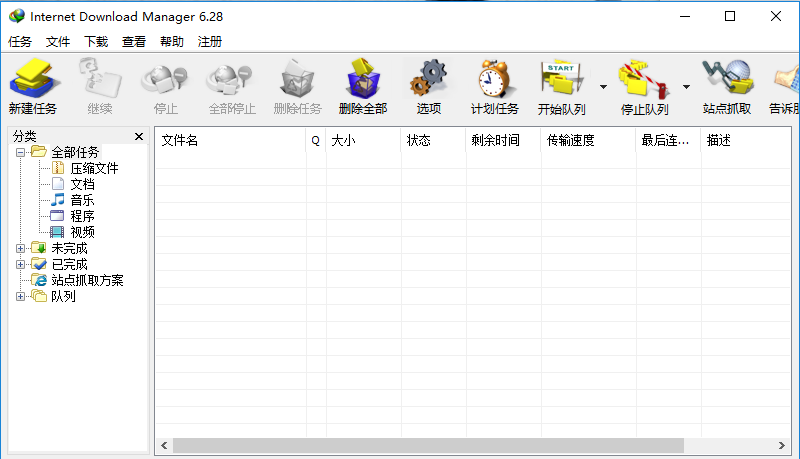The image size is (800, 459).
Task: Expand the 已完成 tree node
Action: 20,264
